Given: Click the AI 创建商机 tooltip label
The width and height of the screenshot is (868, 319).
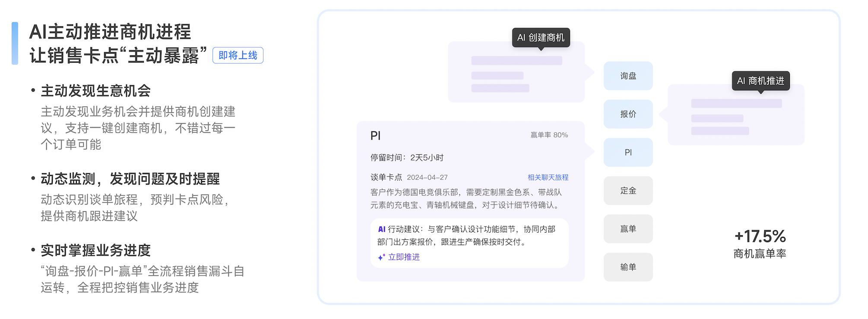Looking at the screenshot, I should pos(541,38).
